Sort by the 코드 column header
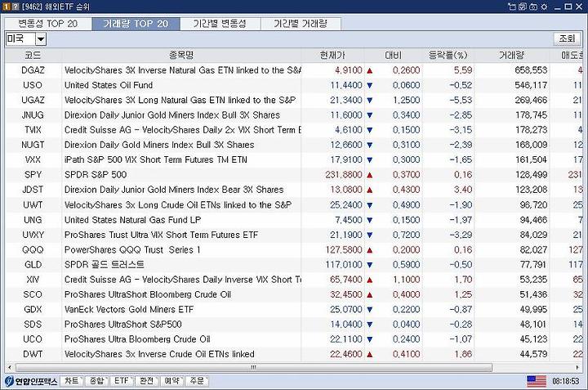588x390 pixels. point(33,55)
